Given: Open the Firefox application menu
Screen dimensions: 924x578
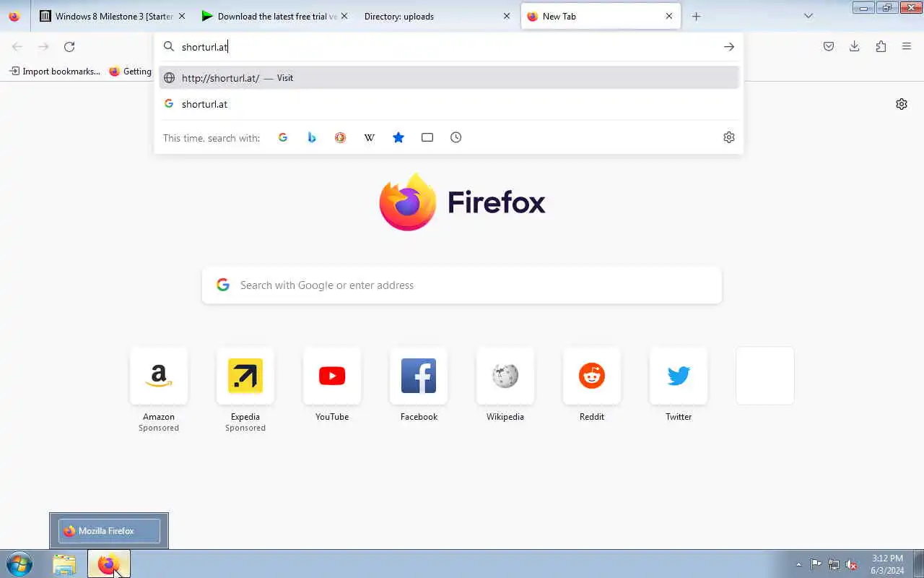Looking at the screenshot, I should click(907, 46).
